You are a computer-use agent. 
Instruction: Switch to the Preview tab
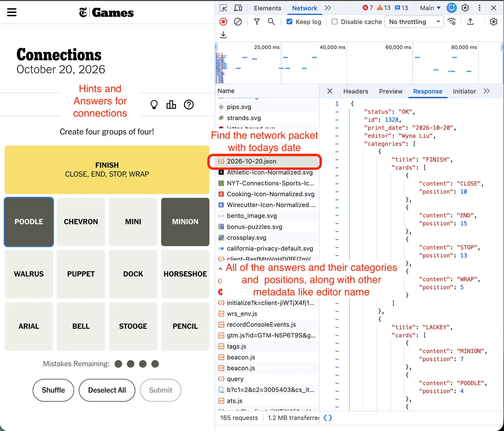tap(391, 91)
